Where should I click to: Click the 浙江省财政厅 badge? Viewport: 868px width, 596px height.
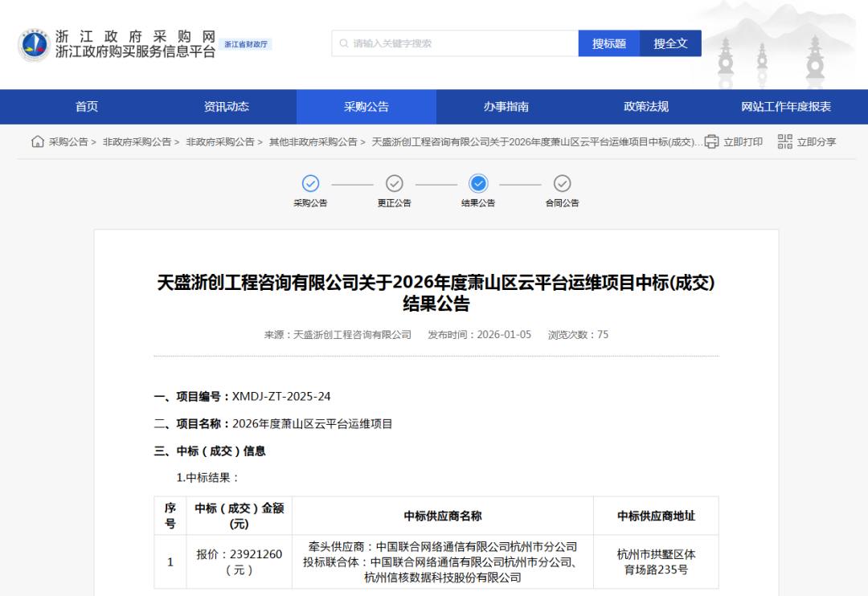246,44
